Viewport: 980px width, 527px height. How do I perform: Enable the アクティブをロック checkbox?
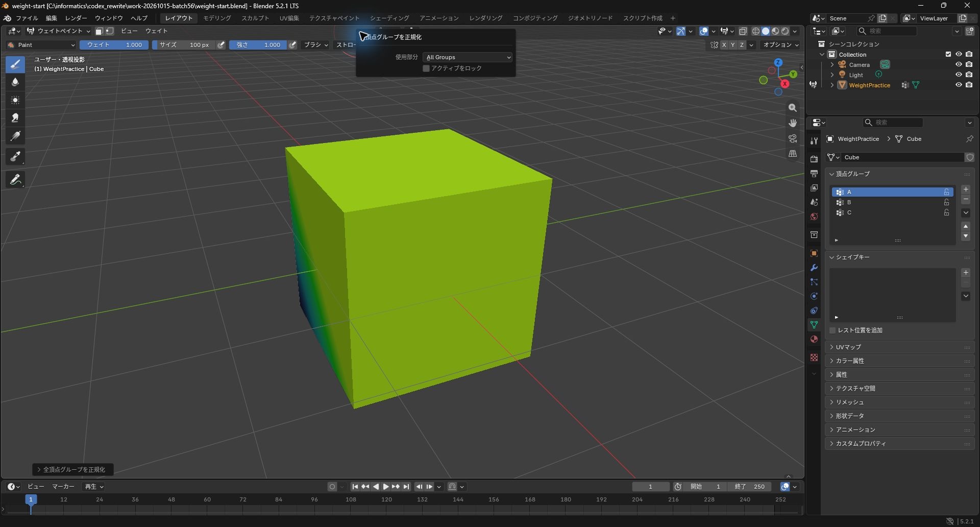tap(426, 68)
